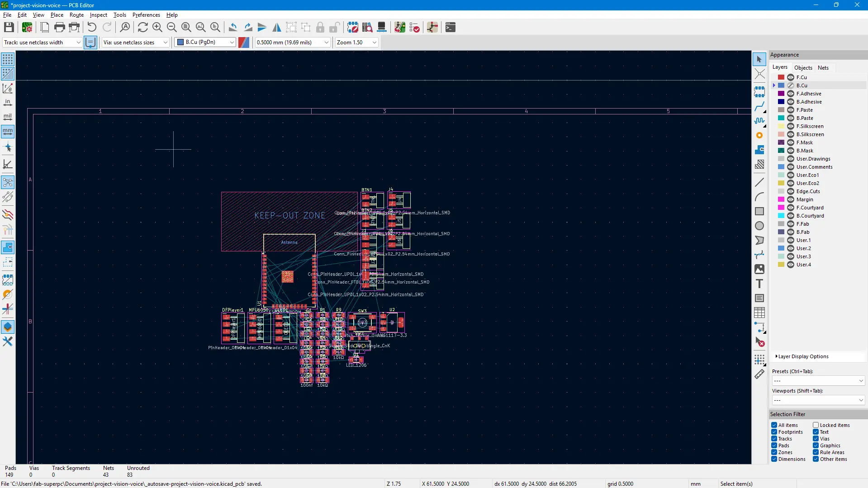Screen dimensions: 868x488
Task: Select the Edge.Cuts layer row
Action: 808,191
